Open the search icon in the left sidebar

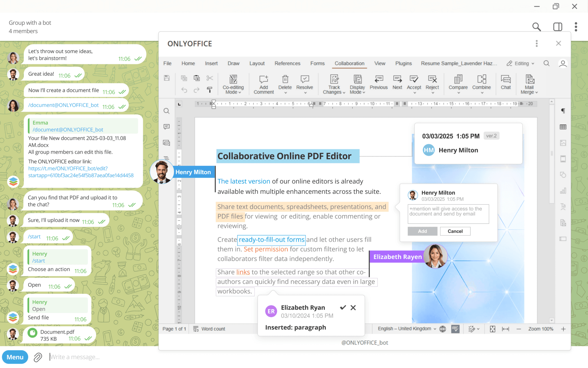[167, 111]
